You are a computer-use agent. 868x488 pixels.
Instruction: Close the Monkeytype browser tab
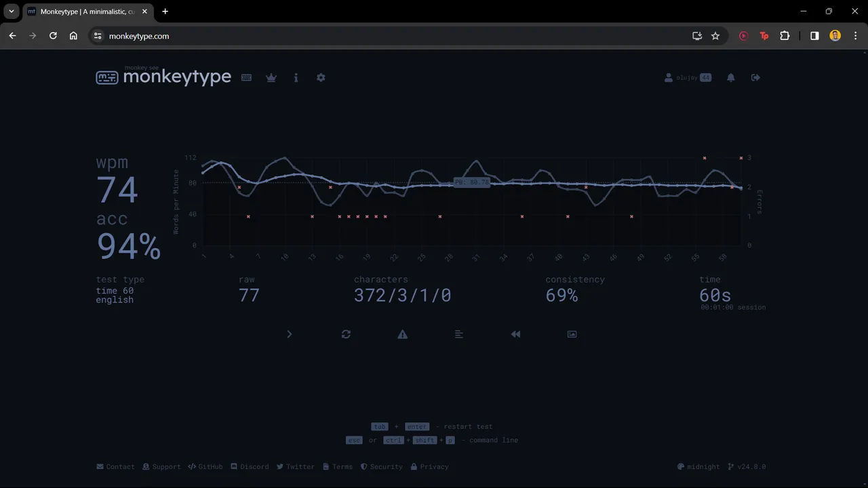pos(144,12)
